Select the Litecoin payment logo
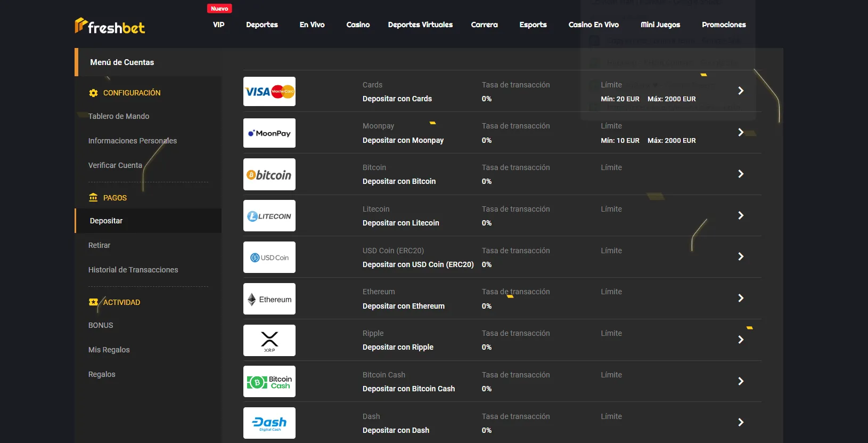The image size is (868, 443). 269,216
